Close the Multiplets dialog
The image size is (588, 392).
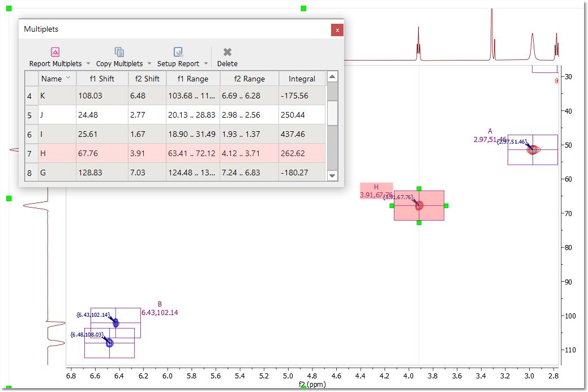click(x=337, y=30)
